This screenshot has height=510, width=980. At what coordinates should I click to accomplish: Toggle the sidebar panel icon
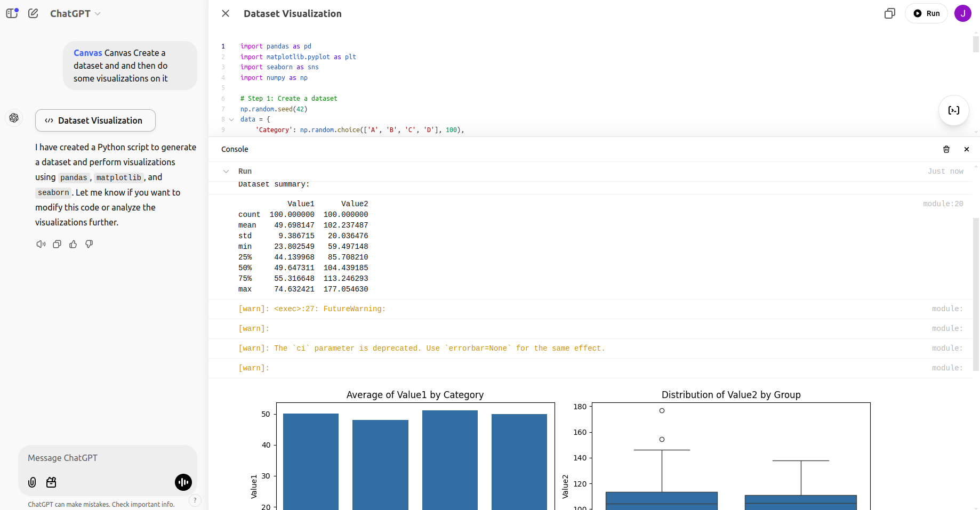coord(12,13)
